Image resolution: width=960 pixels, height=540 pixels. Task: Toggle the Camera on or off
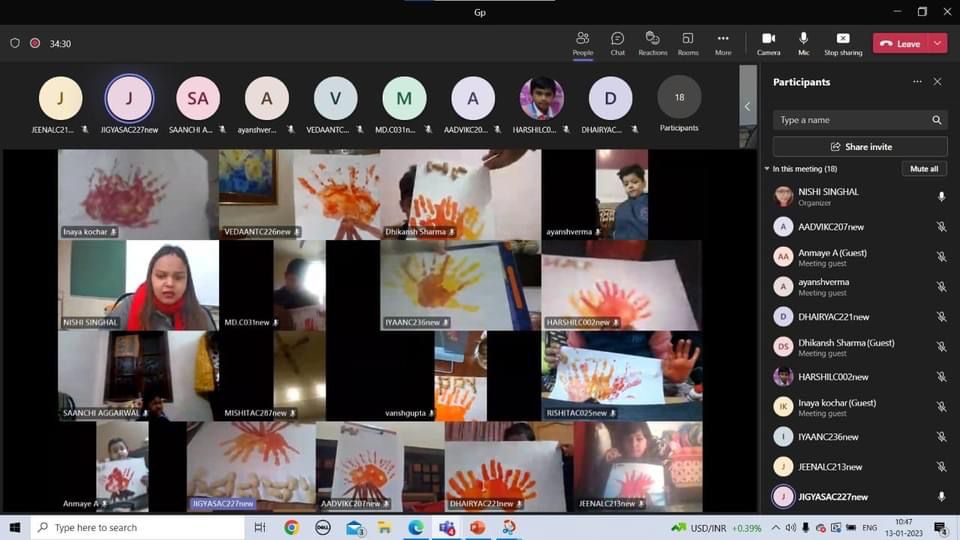click(768, 43)
